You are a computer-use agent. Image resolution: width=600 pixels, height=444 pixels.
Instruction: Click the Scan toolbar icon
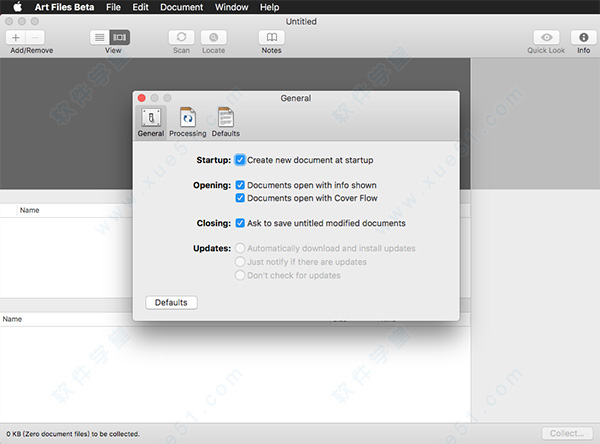point(181,38)
